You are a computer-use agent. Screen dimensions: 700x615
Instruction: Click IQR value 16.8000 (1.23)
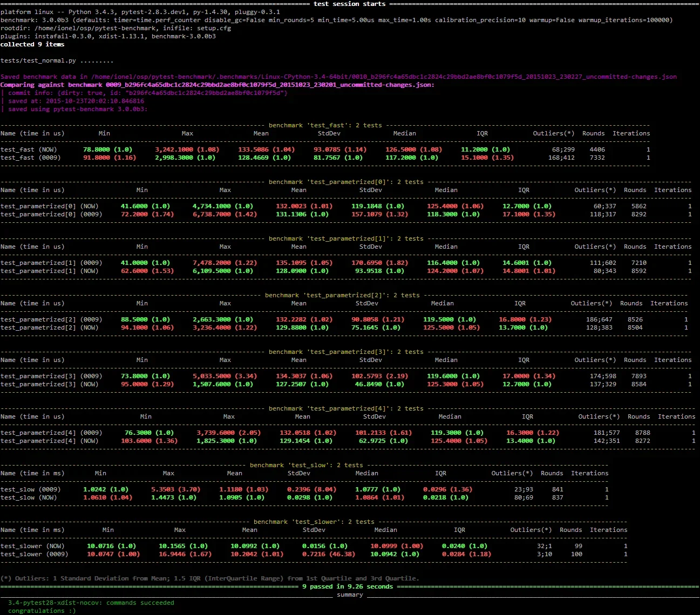525,319
